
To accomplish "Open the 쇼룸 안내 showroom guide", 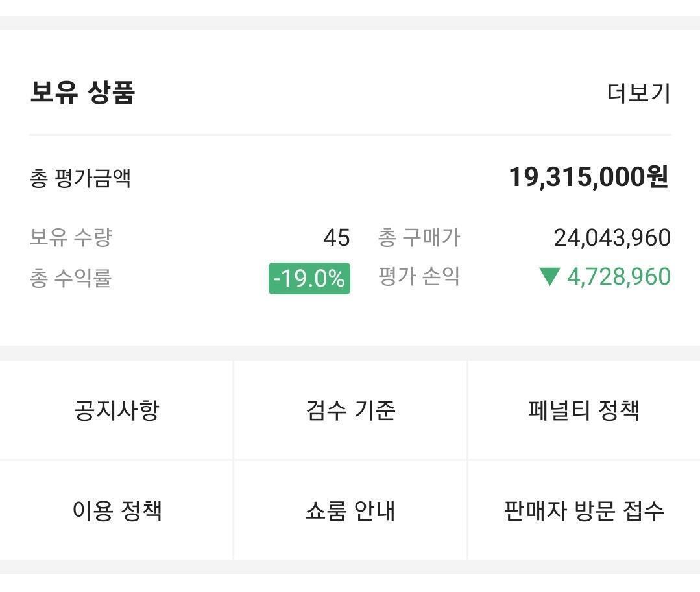I will click(350, 511).
